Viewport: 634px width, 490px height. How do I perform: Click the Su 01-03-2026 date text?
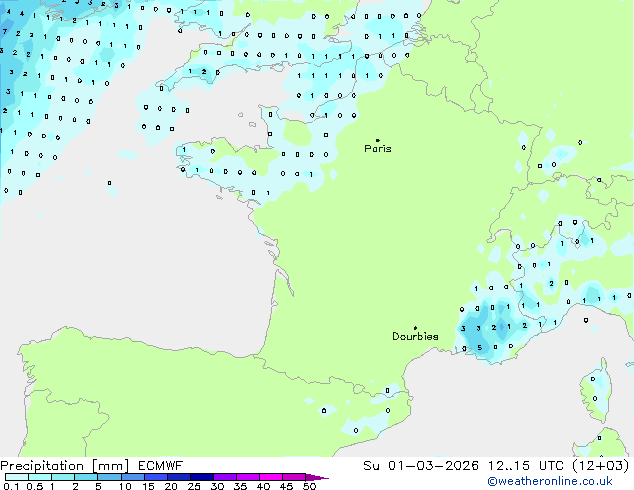[421, 466]
